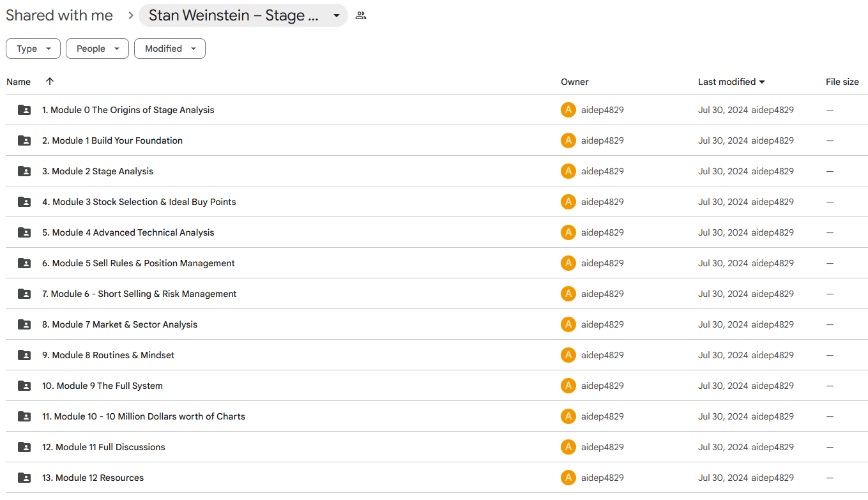Screen dimensions: 868x500
Task: Click folder icon of Module 8 Routines & Mindset
Action: pos(24,355)
